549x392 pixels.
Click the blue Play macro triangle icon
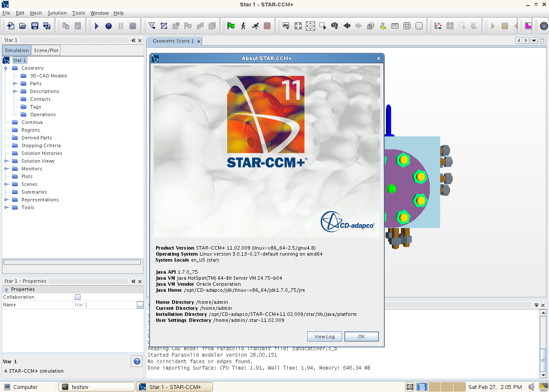(x=97, y=26)
